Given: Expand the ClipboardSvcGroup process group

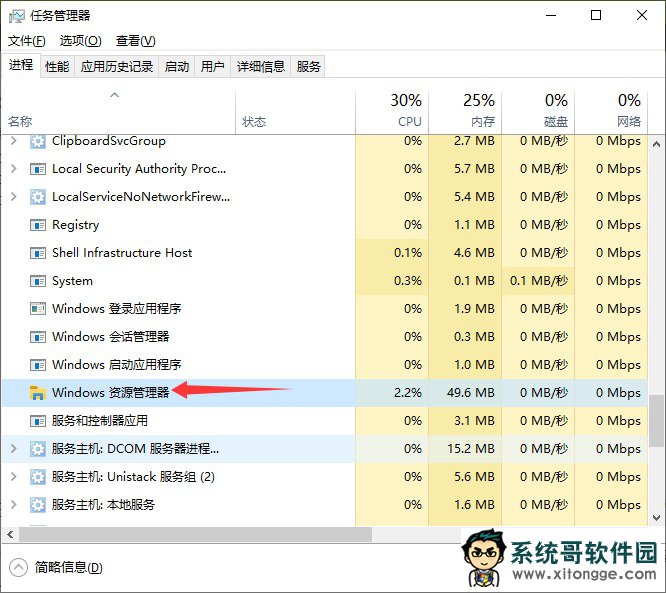Looking at the screenshot, I should 13,141.
